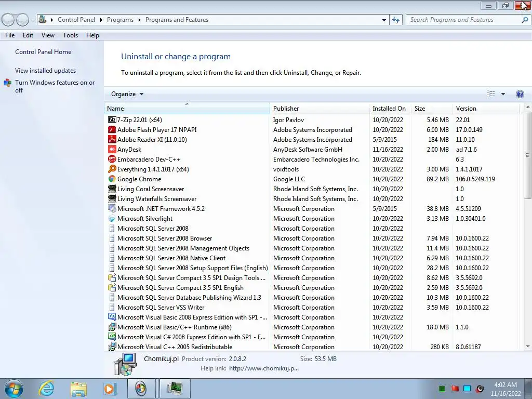Click the Living Waterfalls Screensaver icon

tap(112, 198)
